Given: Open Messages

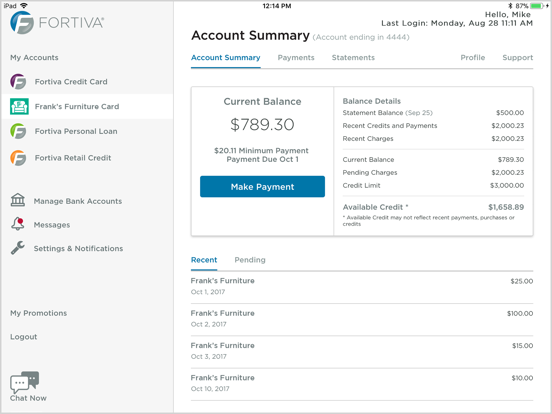Looking at the screenshot, I should 52,225.
